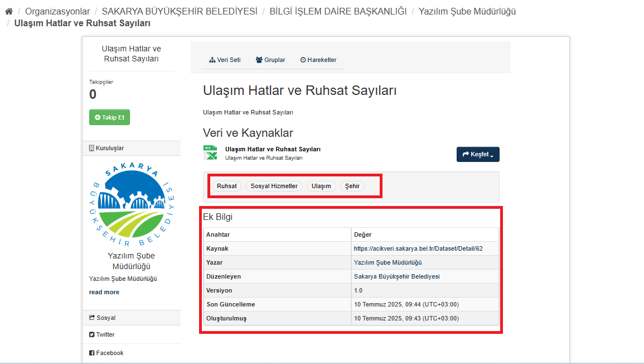Click the XLS file icon
The image size is (644, 364).
(x=210, y=153)
